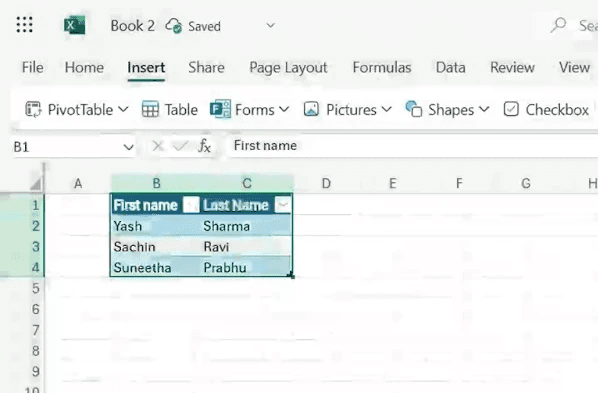Click the Excel logo icon
This screenshot has width=598, height=393.
(x=74, y=26)
